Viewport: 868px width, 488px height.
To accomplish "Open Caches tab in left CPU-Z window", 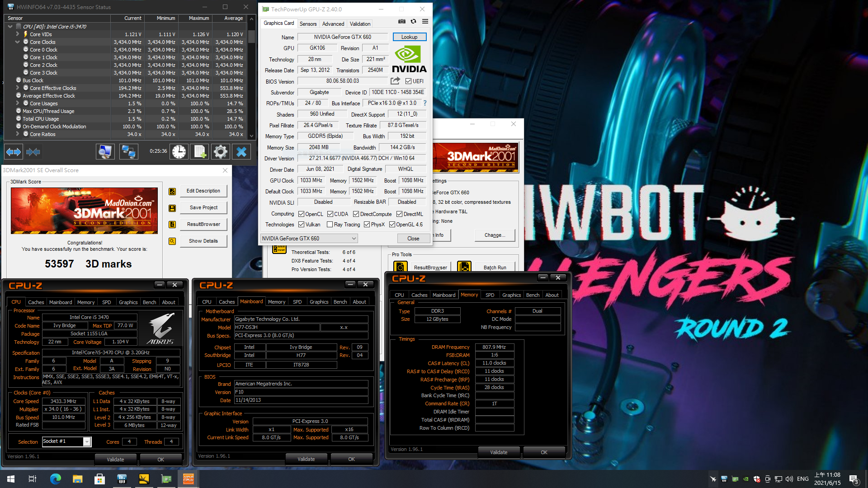I will pos(36,302).
